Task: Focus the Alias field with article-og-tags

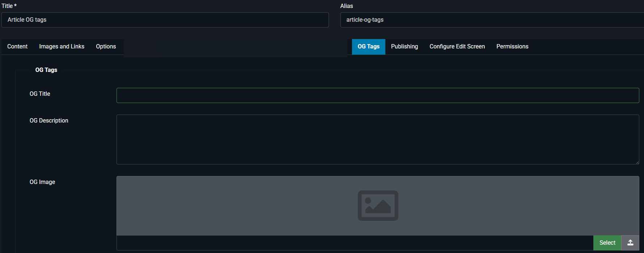Action: (492, 20)
